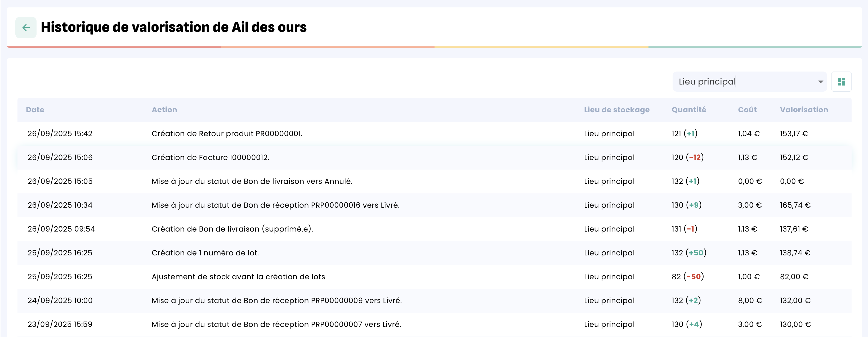The height and width of the screenshot is (337, 868).
Task: Open the Retour produit PR00000001 row
Action: tap(227, 134)
